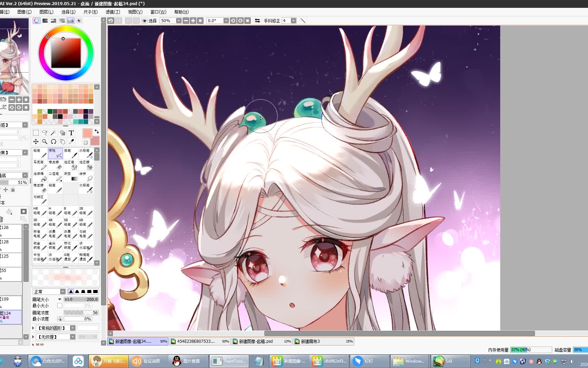The height and width of the screenshot is (368, 588).
Task: Toggle the intermediate color bar panel
Action: tap(62, 21)
